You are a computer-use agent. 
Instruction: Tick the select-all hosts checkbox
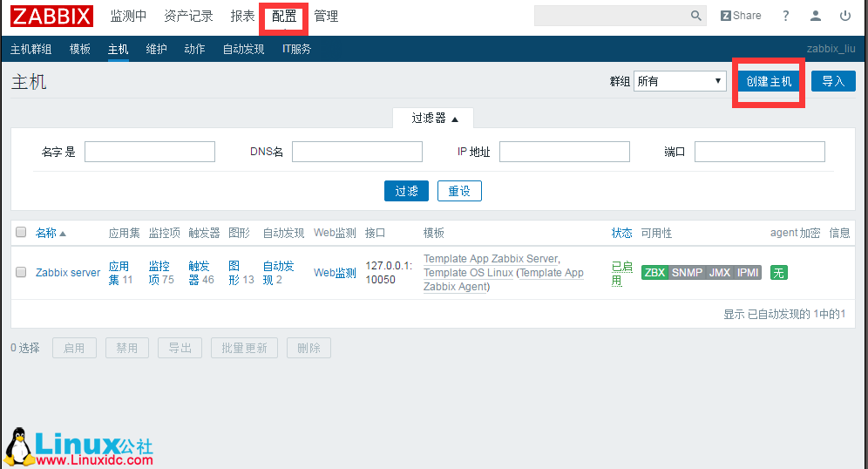click(21, 232)
